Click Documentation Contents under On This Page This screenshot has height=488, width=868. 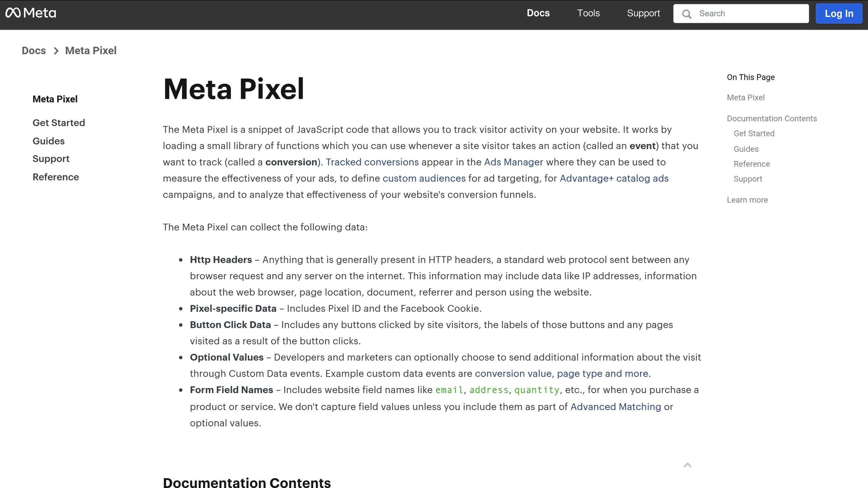coord(771,119)
